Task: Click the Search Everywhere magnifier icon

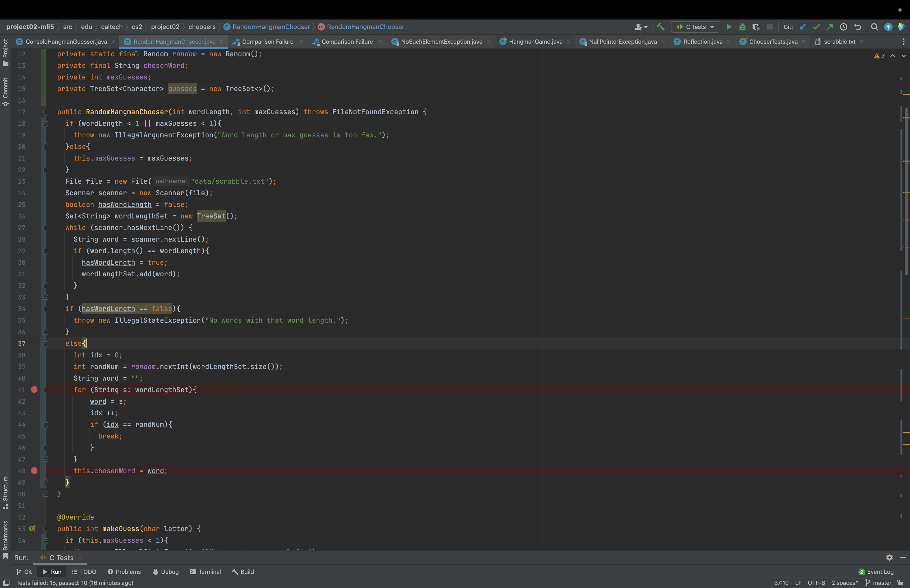Action: pyautogui.click(x=874, y=27)
